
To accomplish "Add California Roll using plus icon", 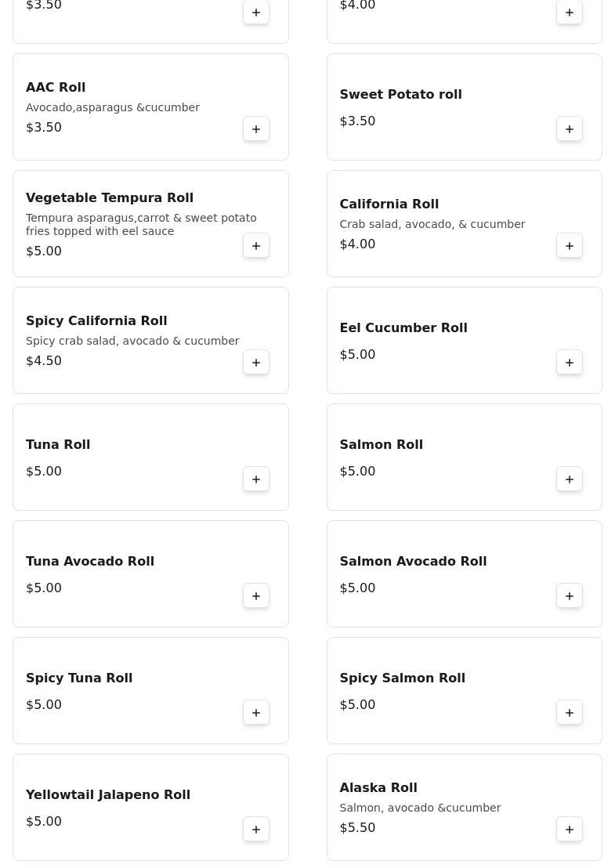I will (x=570, y=245).
